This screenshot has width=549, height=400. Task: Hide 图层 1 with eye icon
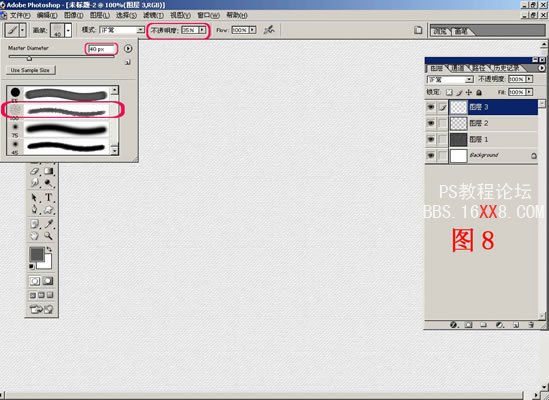tap(431, 139)
